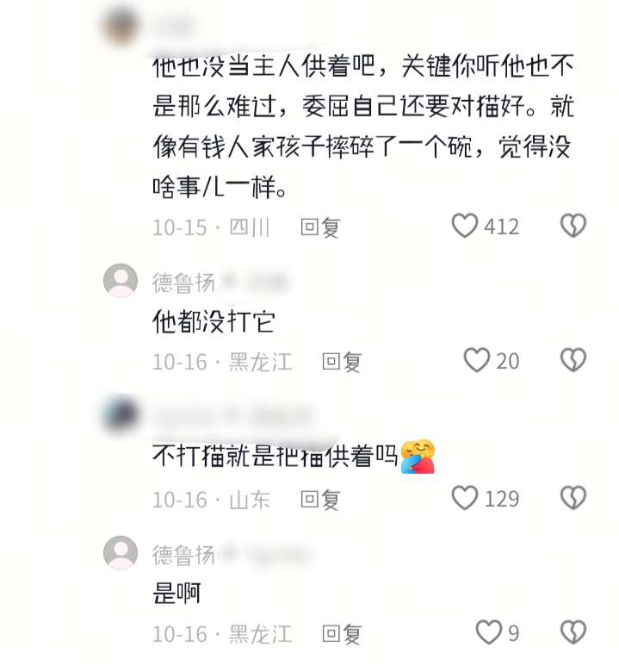Open blurred dark avatar of Shandong commenter
The width and height of the screenshot is (619, 672).
click(121, 415)
